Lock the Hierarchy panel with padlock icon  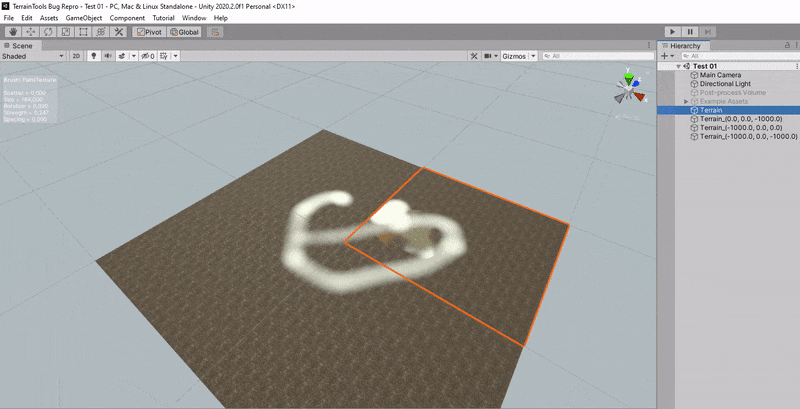(787, 45)
